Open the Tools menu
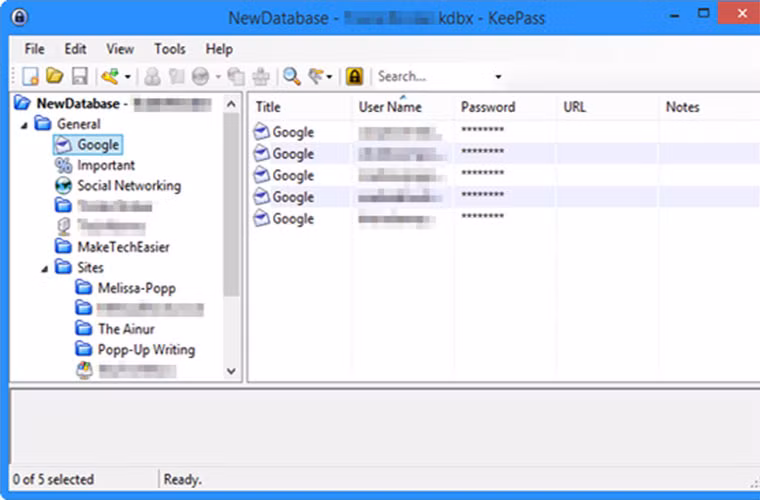The image size is (760, 500). point(170,49)
